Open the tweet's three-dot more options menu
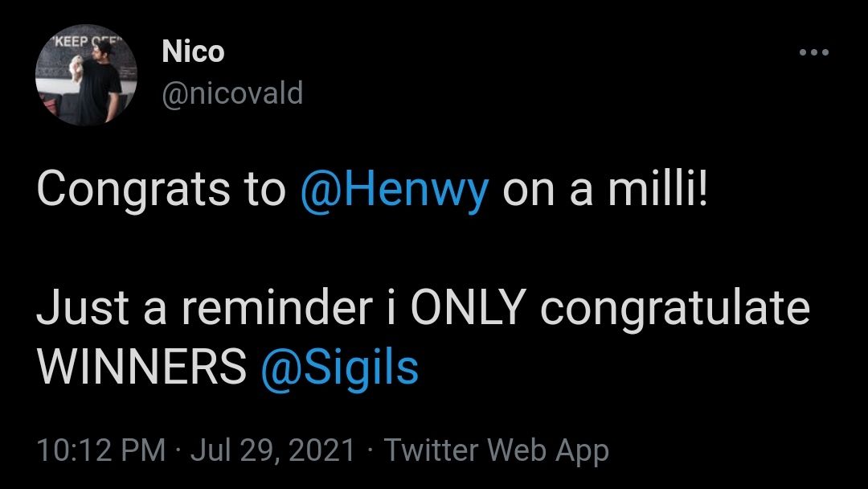This screenshot has width=868, height=489. click(x=813, y=53)
